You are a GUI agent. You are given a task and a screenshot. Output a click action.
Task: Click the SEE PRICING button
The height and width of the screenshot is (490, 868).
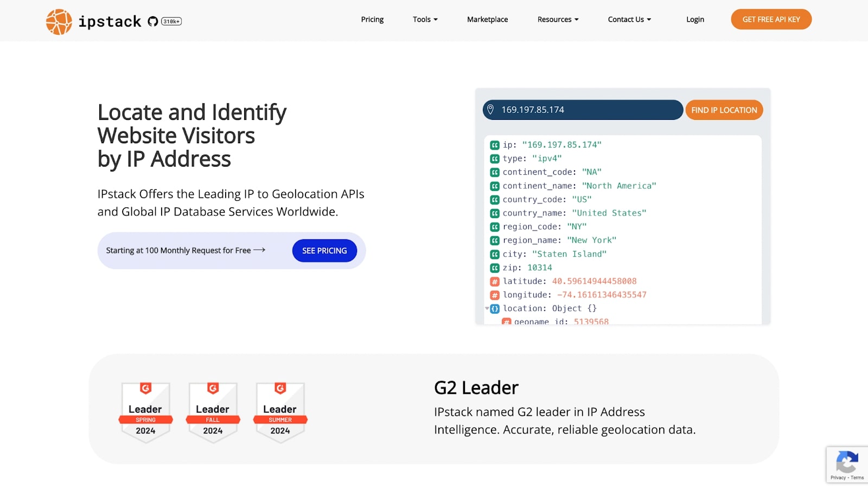tap(324, 251)
